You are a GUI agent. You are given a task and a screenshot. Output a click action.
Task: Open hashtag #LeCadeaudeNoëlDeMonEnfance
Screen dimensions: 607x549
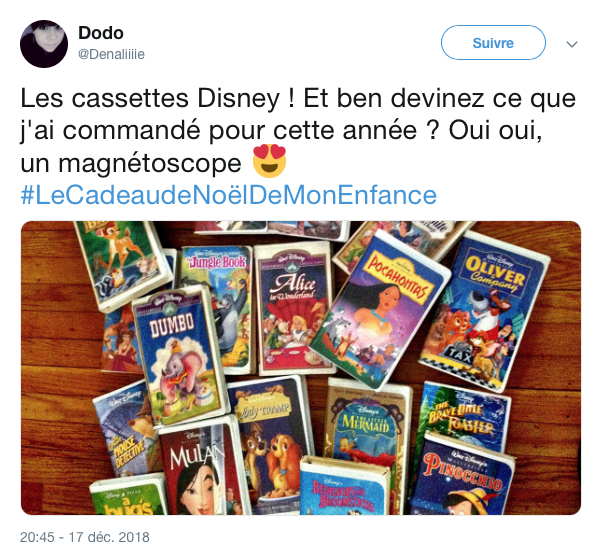(228, 195)
